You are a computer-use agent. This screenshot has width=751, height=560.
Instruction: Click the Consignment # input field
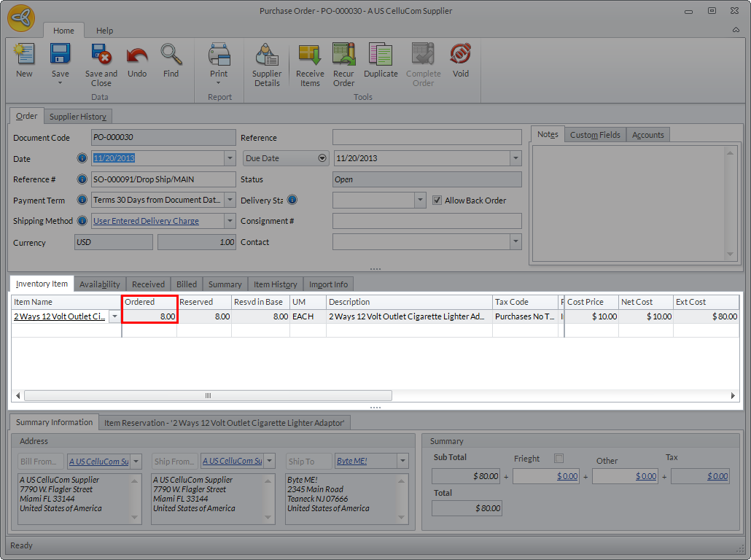tap(427, 221)
